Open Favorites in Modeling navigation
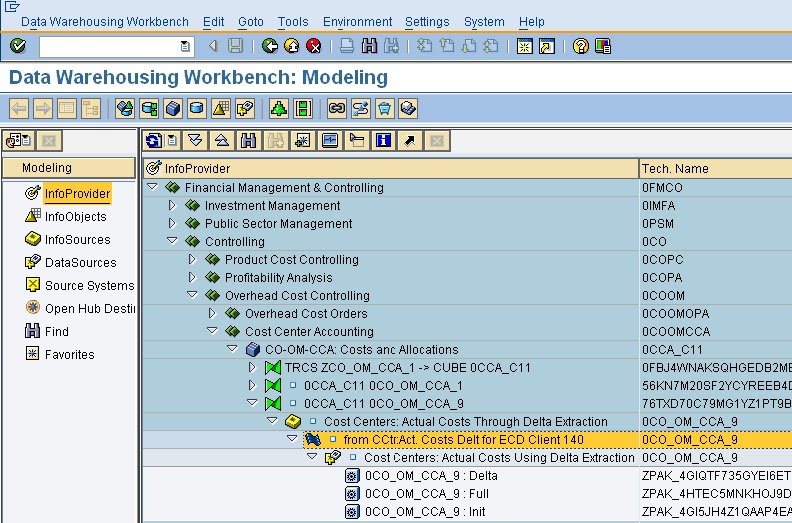Screen dimensions: 792x523 69,355
